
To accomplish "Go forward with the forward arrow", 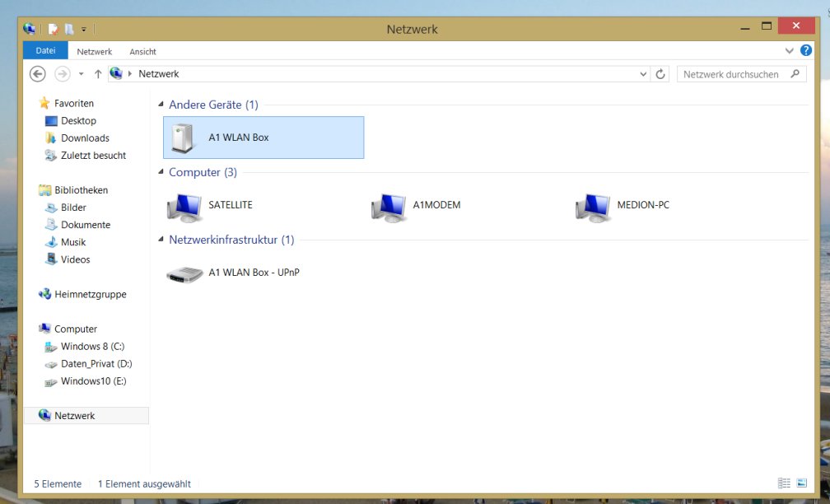I will [x=63, y=74].
